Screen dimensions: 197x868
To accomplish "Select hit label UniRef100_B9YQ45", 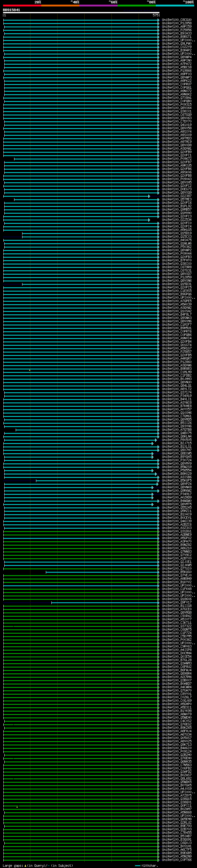I will [176, 457].
